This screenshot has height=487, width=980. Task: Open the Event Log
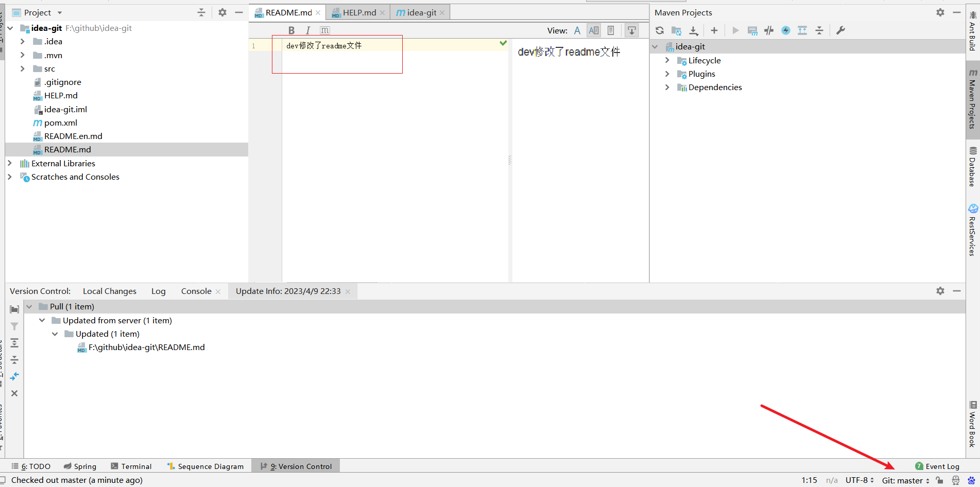pyautogui.click(x=937, y=466)
